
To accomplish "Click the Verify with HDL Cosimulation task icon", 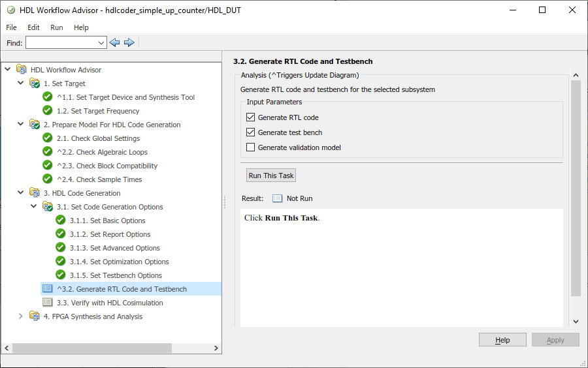I will coord(48,303).
